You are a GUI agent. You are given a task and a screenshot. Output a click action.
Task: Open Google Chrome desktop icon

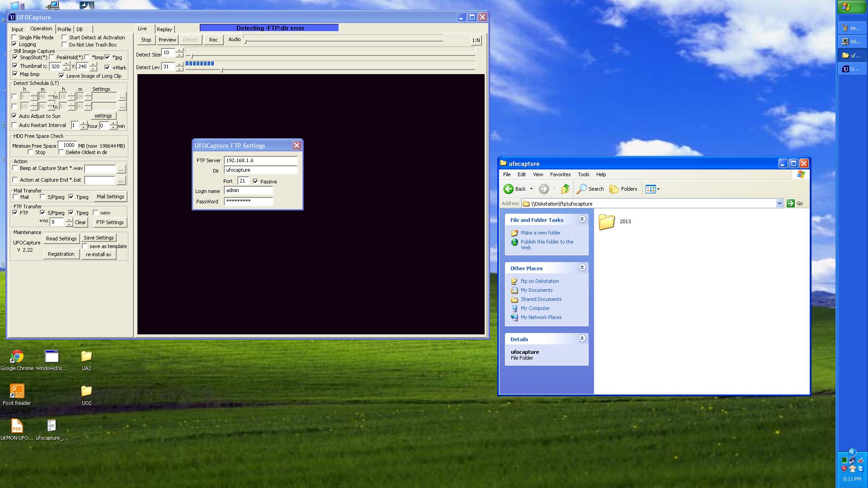coord(17,357)
